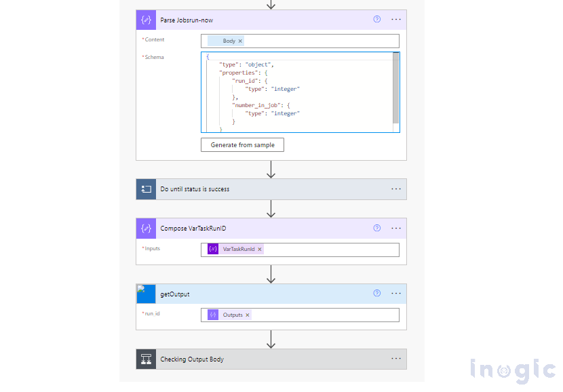Screen dimensions: 563x392
Task: Click Generate from sample button
Action: 242,145
